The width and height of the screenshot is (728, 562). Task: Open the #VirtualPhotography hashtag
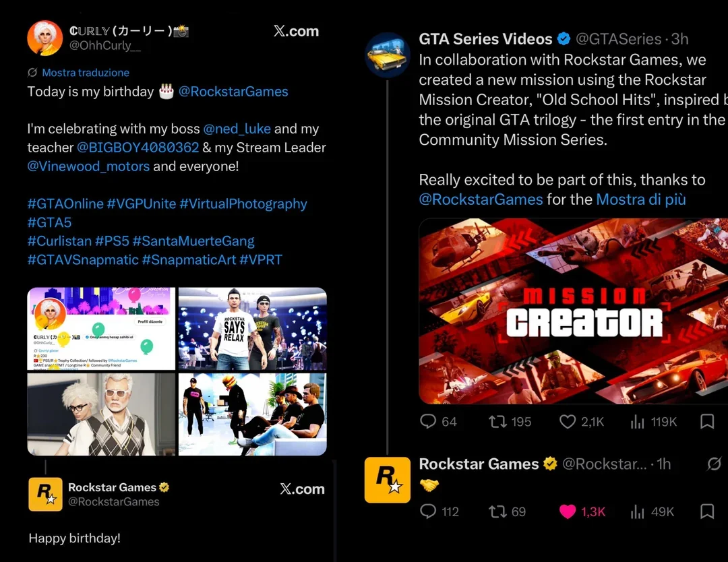coord(243,204)
